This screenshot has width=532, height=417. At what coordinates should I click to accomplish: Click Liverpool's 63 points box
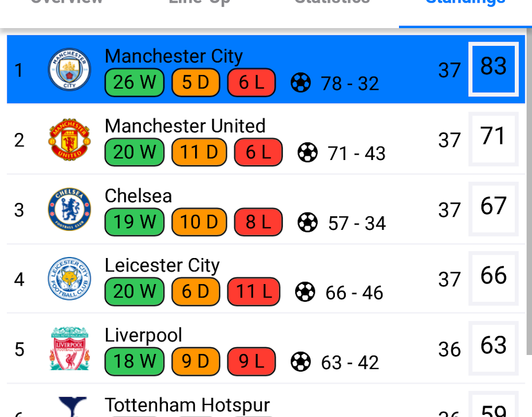coord(493,348)
